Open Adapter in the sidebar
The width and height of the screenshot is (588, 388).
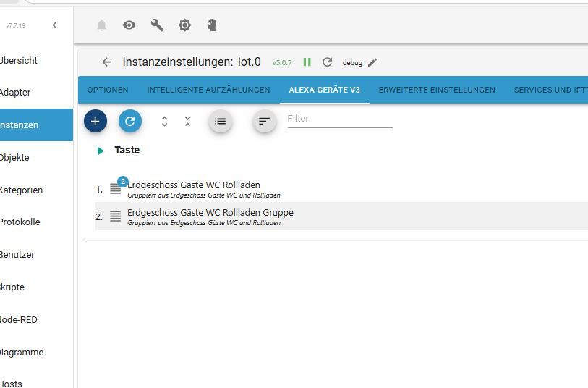pyautogui.click(x=36, y=93)
